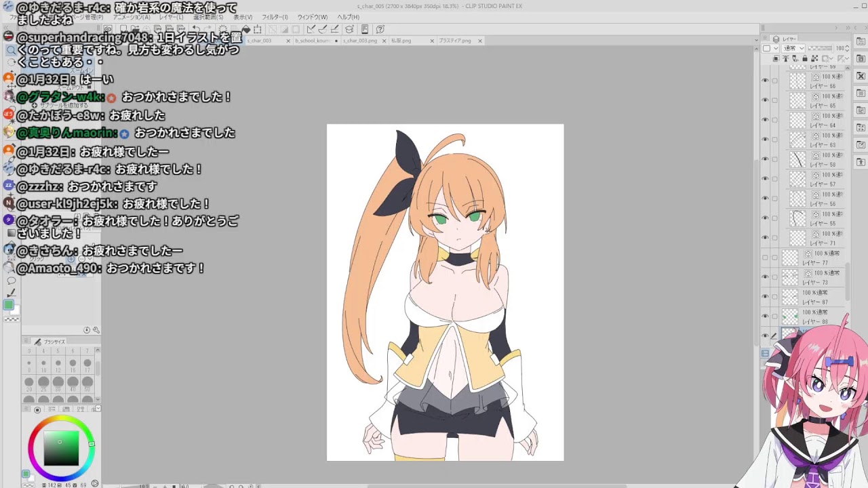This screenshot has height=488, width=868.
Task: Click Set as draft layer icon
Action: (x=795, y=58)
